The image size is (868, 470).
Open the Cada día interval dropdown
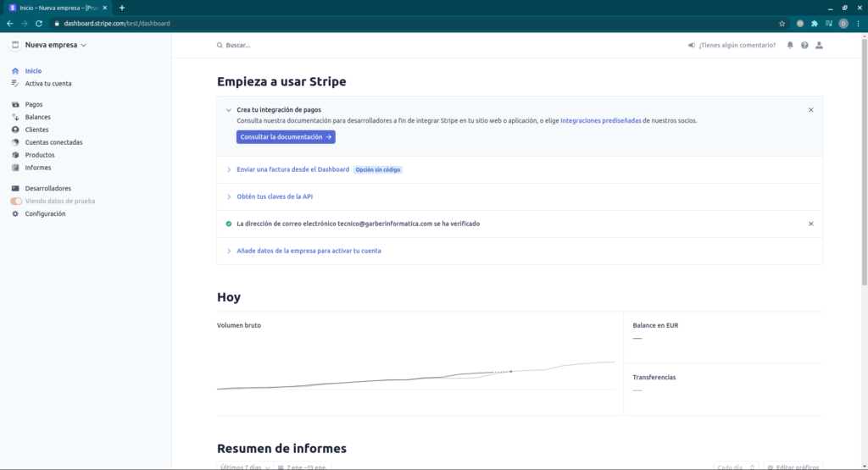[736, 467]
